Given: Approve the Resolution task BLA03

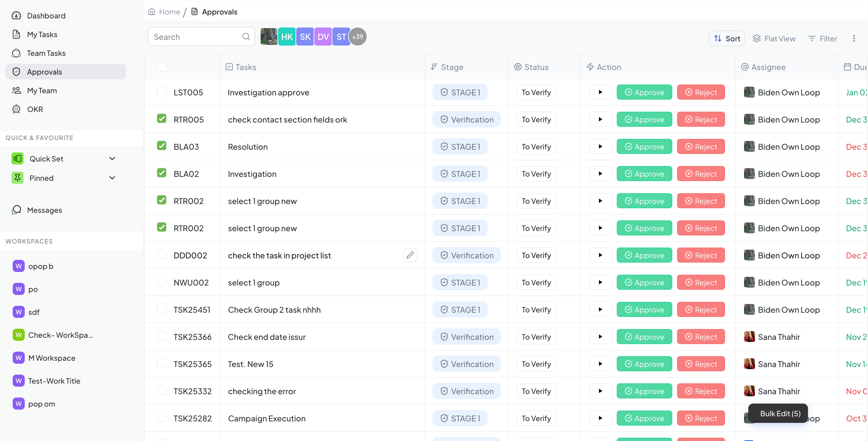Looking at the screenshot, I should tap(644, 146).
